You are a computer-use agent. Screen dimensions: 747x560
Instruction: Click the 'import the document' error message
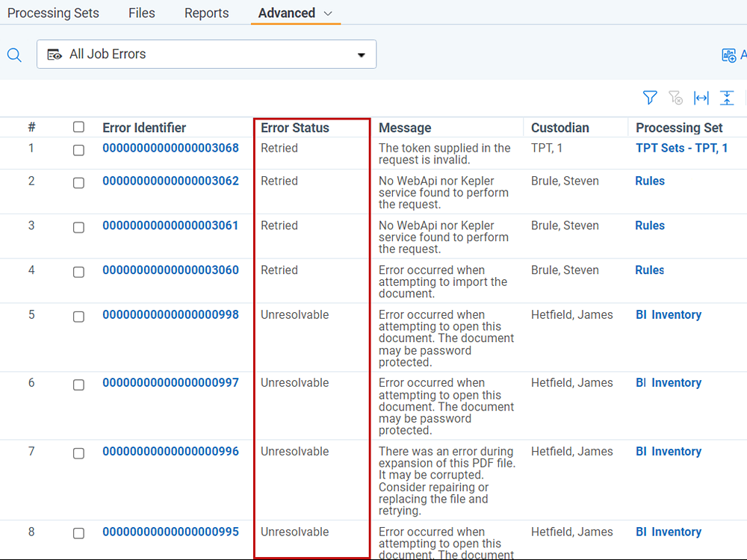tap(443, 282)
